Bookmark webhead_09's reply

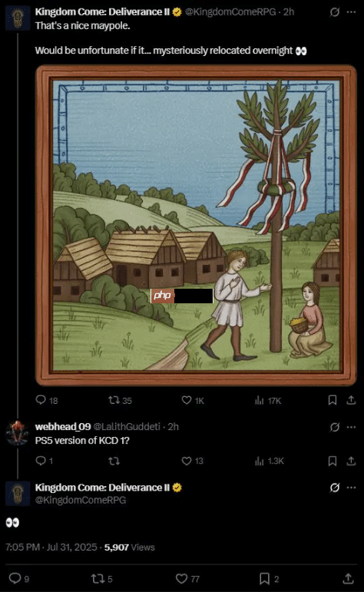[333, 461]
